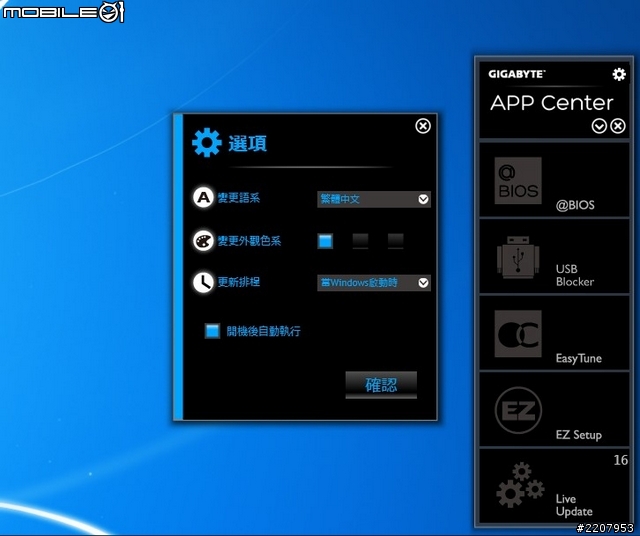
Task: Open the 當Windows啟動時 schedule dropdown
Action: click(374, 282)
